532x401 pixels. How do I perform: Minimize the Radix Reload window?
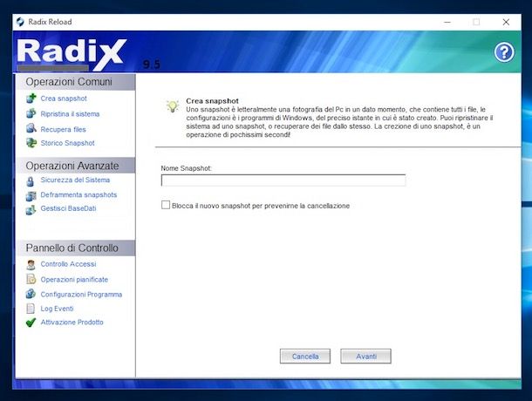(x=447, y=22)
